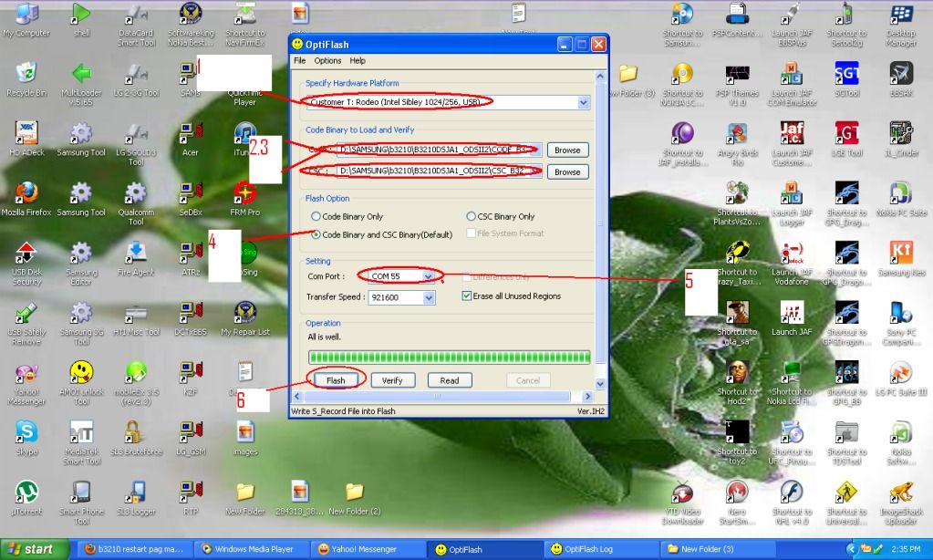Open the Options menu in OptiFlash

[x=327, y=61]
